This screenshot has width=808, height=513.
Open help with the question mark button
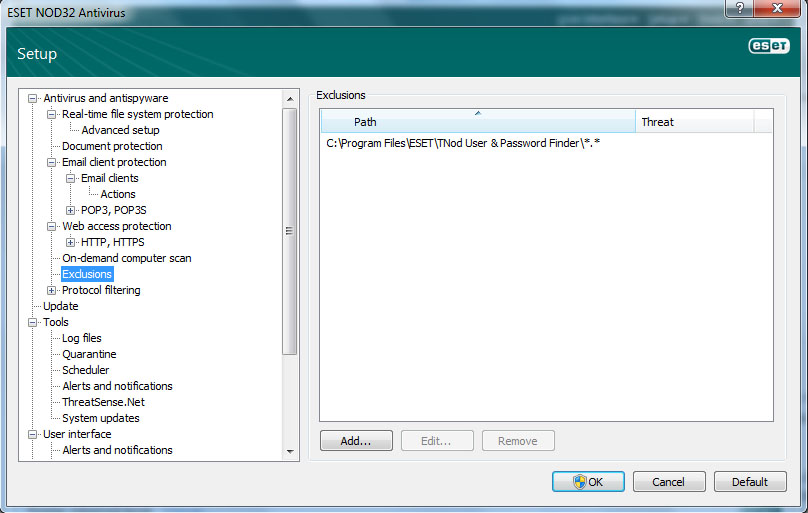point(739,8)
